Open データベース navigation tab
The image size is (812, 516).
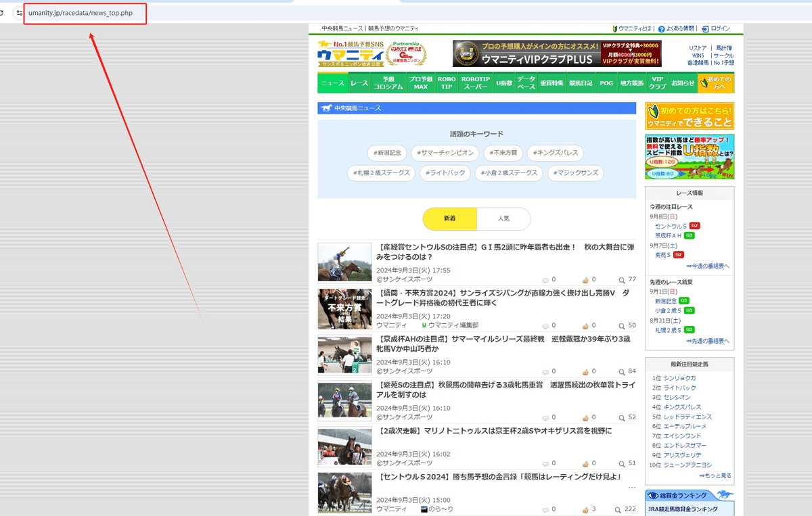(526, 83)
